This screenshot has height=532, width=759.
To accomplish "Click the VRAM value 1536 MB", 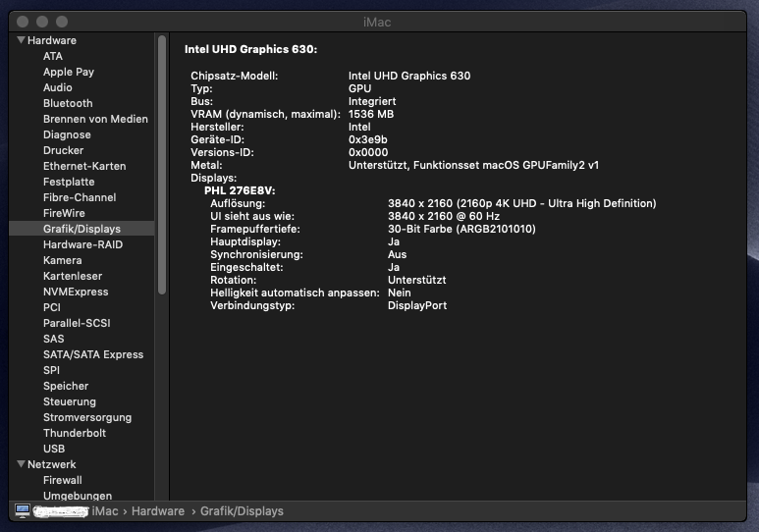I will click(371, 114).
